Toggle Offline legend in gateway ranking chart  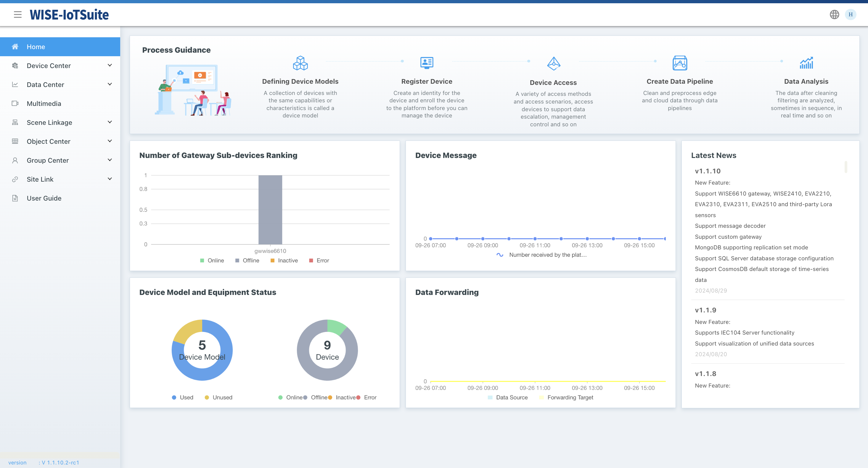click(x=247, y=260)
